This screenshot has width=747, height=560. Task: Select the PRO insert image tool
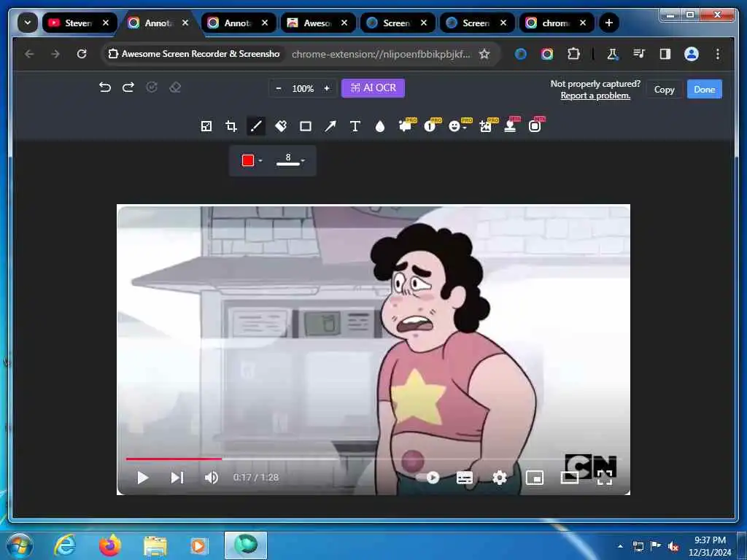click(x=487, y=125)
